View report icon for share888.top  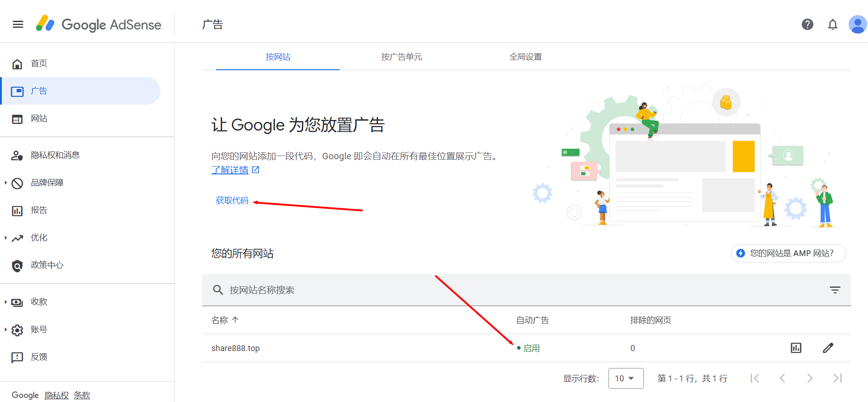pos(796,348)
